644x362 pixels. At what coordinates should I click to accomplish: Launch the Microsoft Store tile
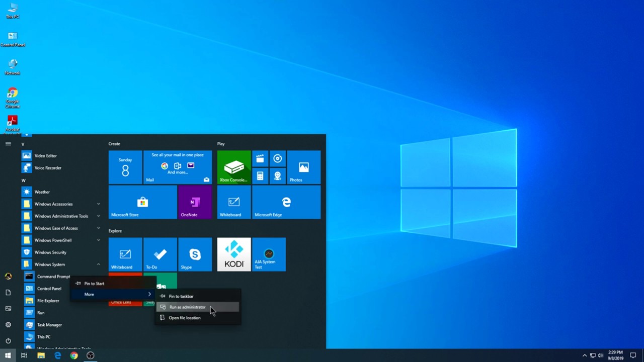[143, 202]
